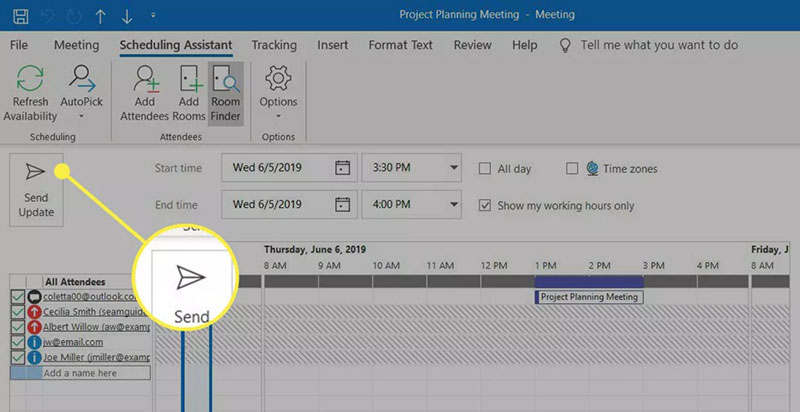
Task: Uncheck the Joe Miller attendee checkbox
Action: [x=18, y=357]
